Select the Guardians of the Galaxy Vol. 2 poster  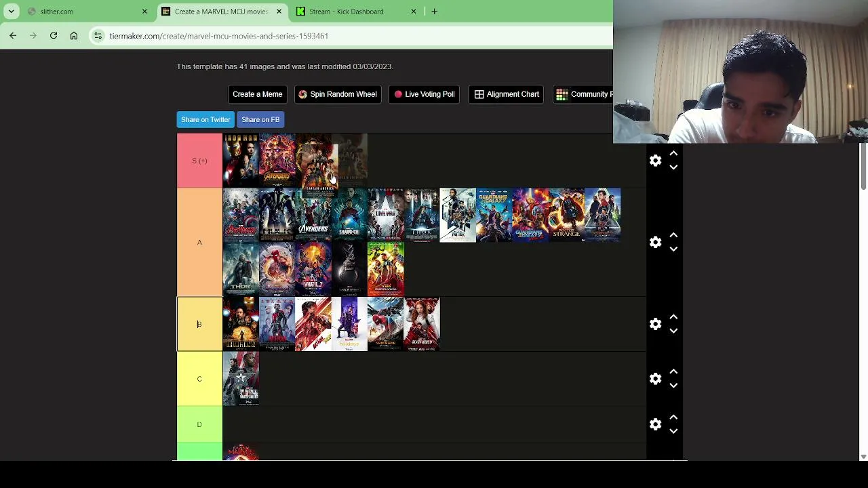pyautogui.click(x=530, y=215)
